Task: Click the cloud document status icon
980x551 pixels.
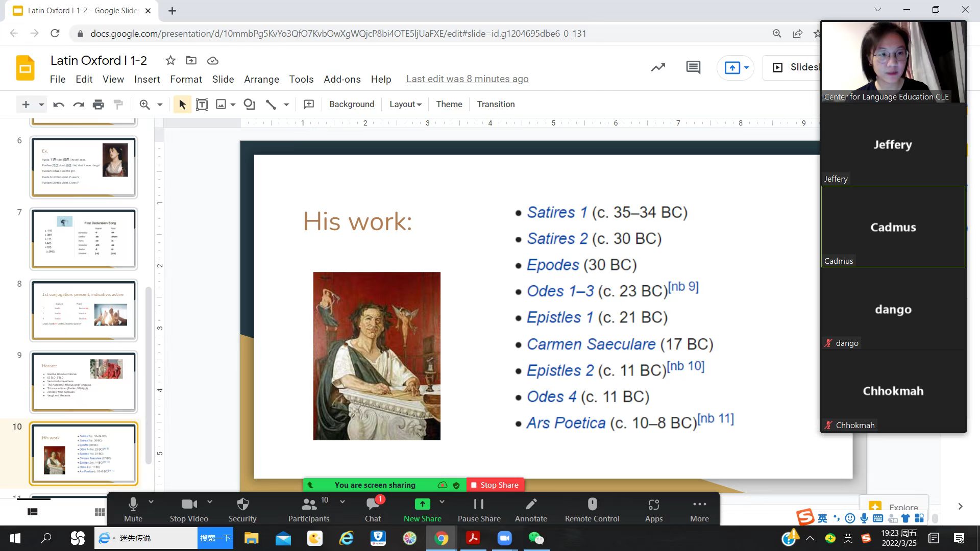Action: point(213,61)
